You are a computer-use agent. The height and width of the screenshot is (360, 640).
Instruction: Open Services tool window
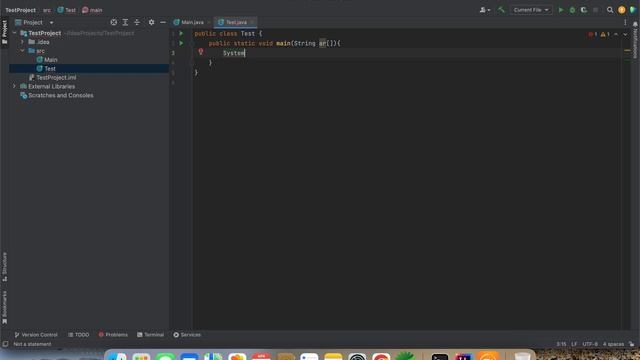(187, 335)
